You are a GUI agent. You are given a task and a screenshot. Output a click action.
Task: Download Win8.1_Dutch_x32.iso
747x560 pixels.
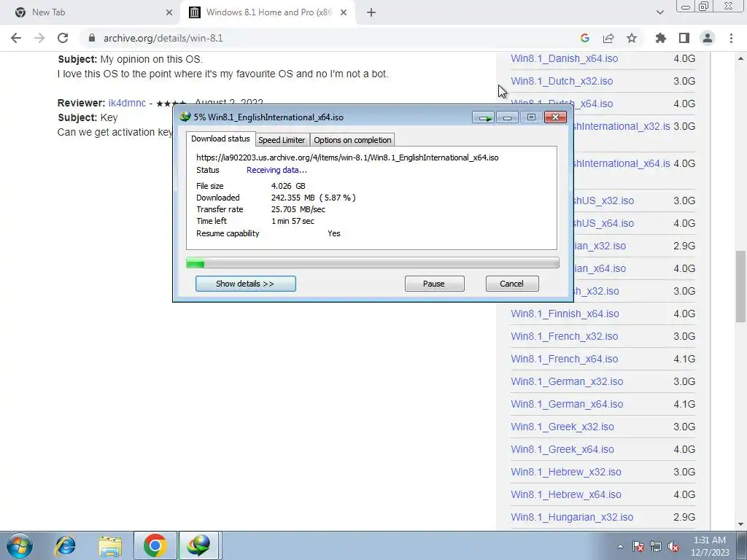pyautogui.click(x=562, y=81)
